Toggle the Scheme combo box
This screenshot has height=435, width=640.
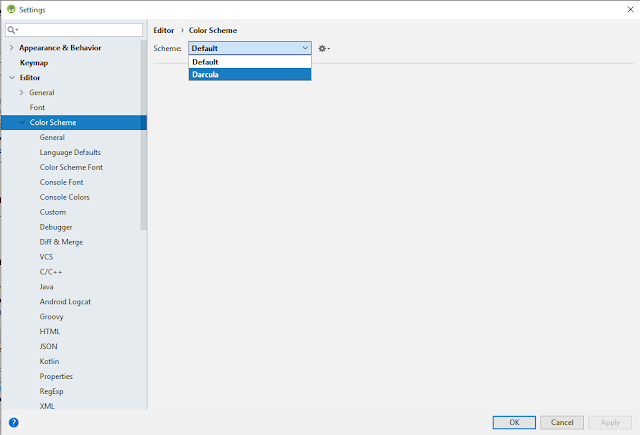click(250, 48)
